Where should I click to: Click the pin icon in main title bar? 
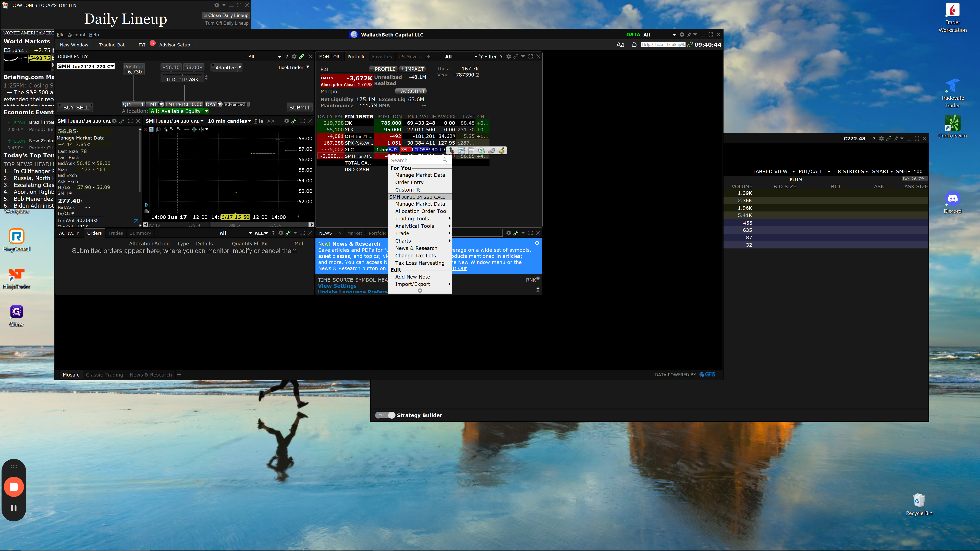(x=689, y=35)
